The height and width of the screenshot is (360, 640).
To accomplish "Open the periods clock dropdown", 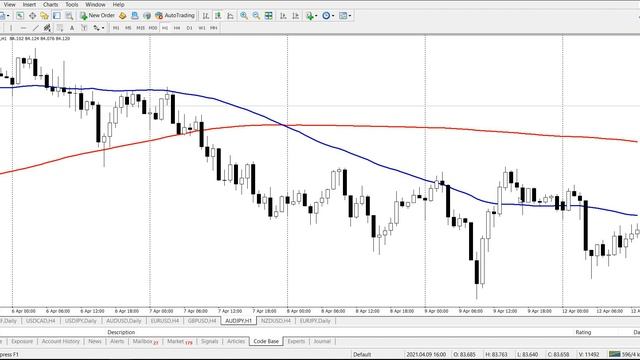I will click(x=328, y=16).
